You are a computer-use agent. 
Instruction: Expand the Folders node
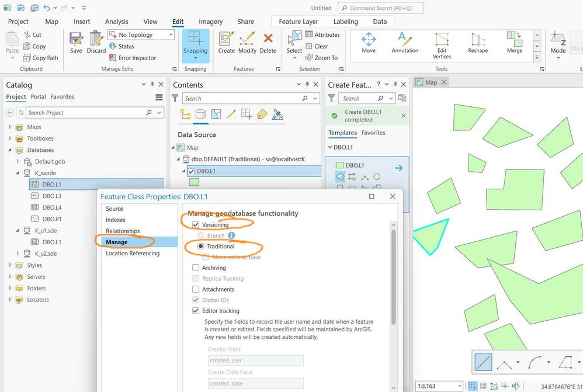click(11, 288)
